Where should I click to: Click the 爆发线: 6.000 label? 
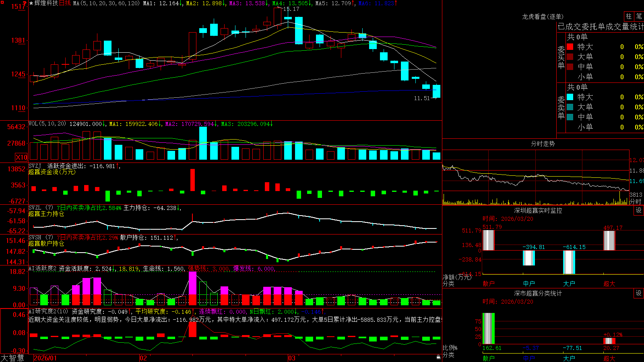[x=254, y=269]
